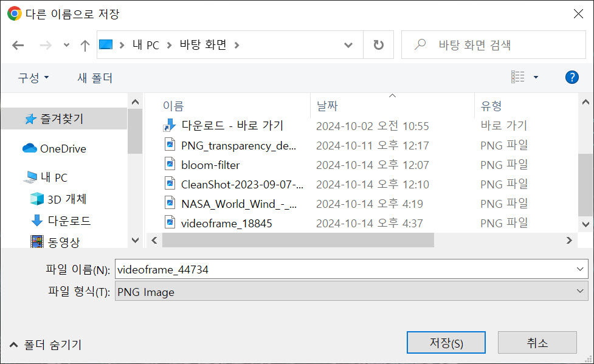Click the file list scroll down arrow
Screen dimensions: 594x364
point(585,224)
